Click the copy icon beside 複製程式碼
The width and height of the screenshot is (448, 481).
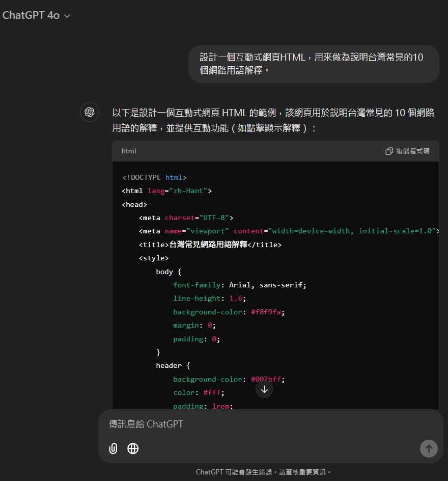tap(389, 151)
